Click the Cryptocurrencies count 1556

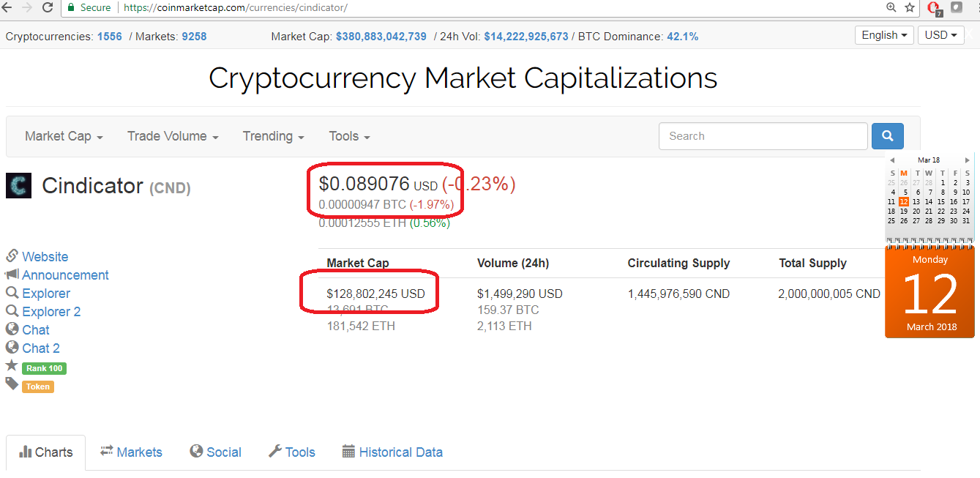(x=110, y=36)
